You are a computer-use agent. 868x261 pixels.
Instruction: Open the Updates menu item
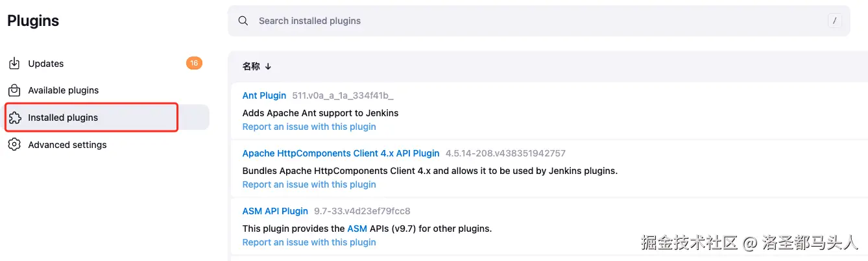coord(46,64)
